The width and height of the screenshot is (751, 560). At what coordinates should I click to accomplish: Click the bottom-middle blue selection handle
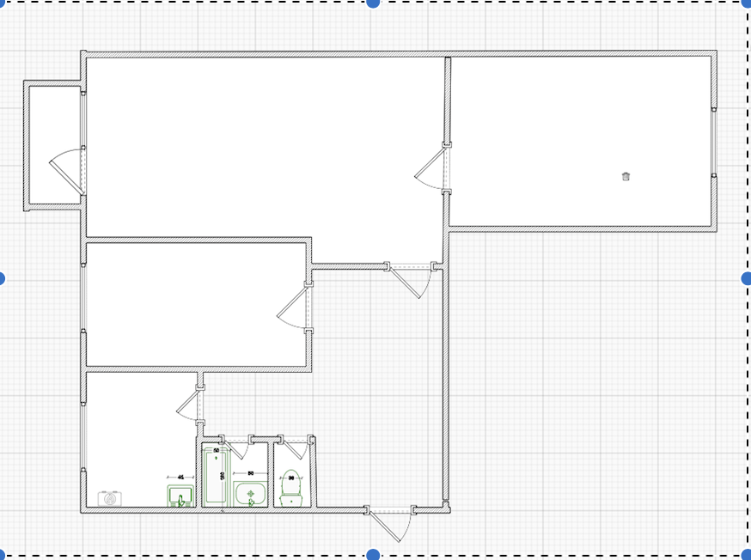tap(373, 555)
